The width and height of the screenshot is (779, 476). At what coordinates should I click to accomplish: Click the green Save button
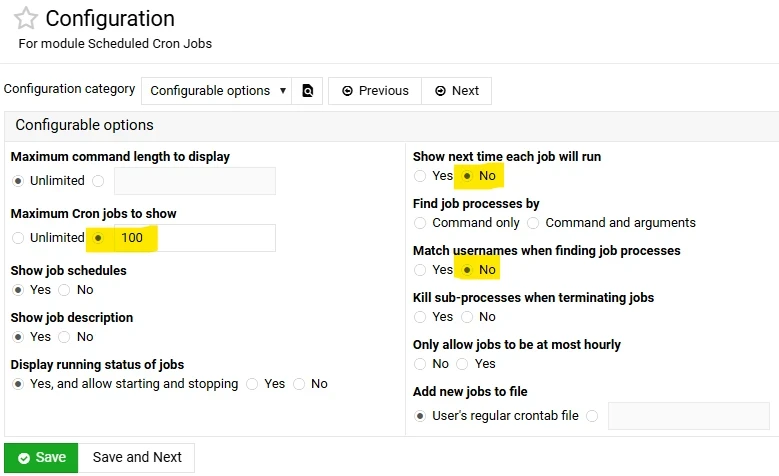41,457
